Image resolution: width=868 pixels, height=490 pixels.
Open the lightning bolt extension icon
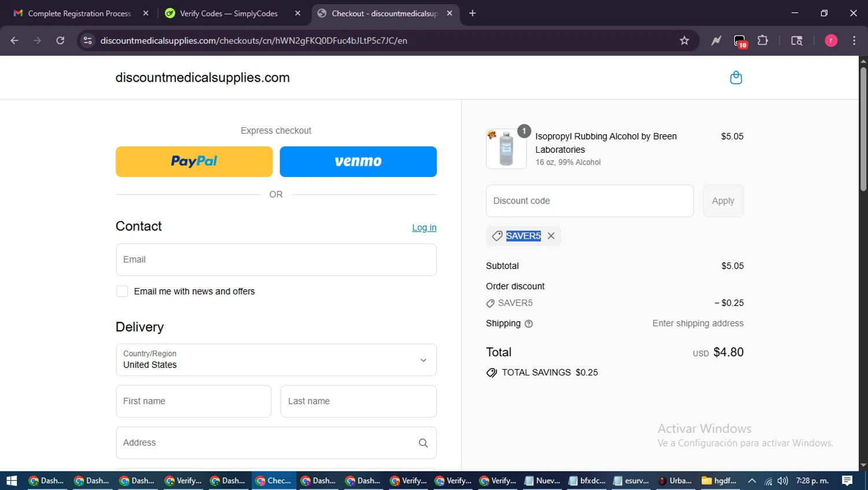[716, 40]
